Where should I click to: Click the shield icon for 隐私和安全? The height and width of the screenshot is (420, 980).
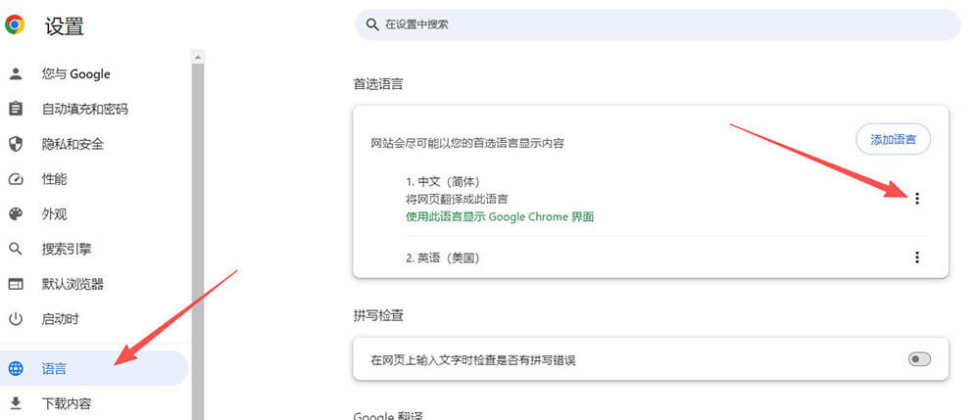(x=15, y=144)
